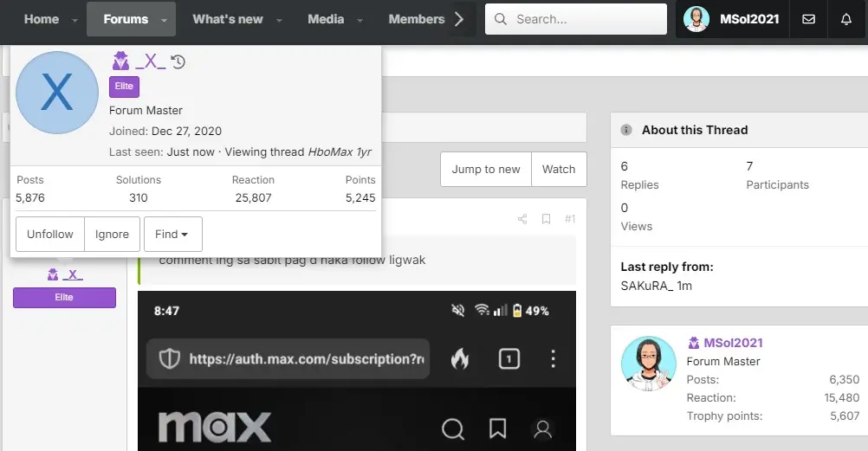Click the Max bookmark icon in the image
The width and height of the screenshot is (868, 451).
pyautogui.click(x=497, y=428)
